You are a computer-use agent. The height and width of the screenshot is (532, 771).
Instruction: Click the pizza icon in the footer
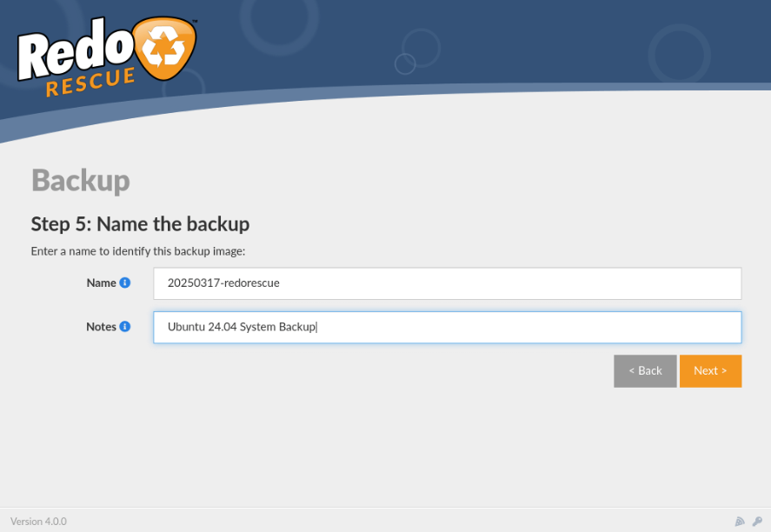tap(740, 522)
